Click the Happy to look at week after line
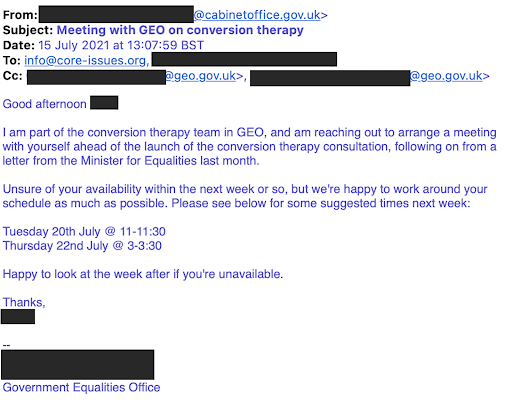Viewport: 512px width, 400px height. click(x=143, y=274)
